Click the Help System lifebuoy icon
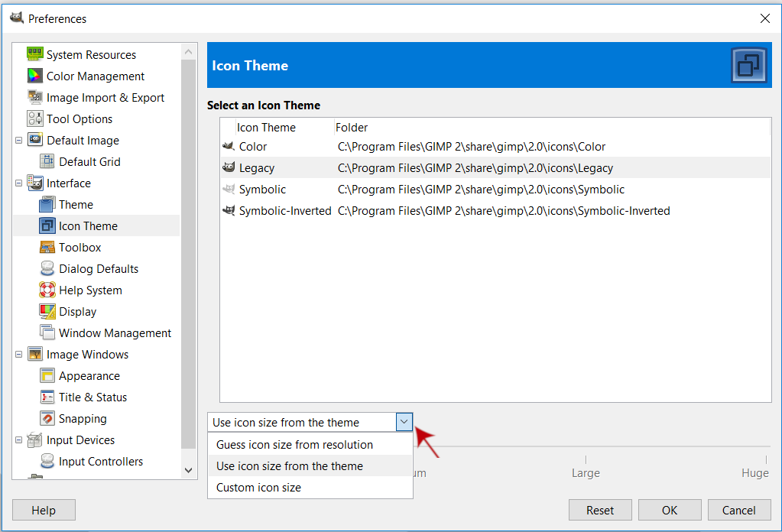Viewport: 782px width, 532px height. point(47,290)
